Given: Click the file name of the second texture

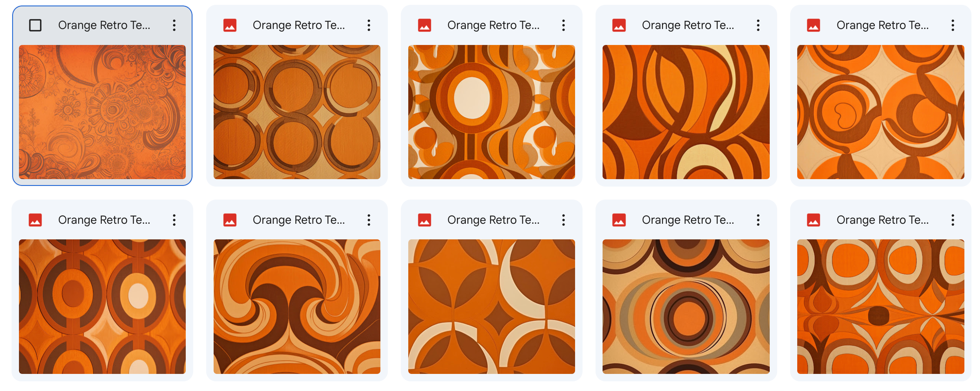Looking at the screenshot, I should click(299, 25).
